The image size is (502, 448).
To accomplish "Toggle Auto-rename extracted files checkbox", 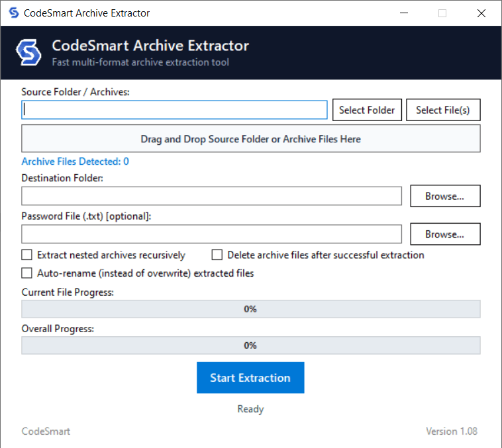I will point(27,273).
